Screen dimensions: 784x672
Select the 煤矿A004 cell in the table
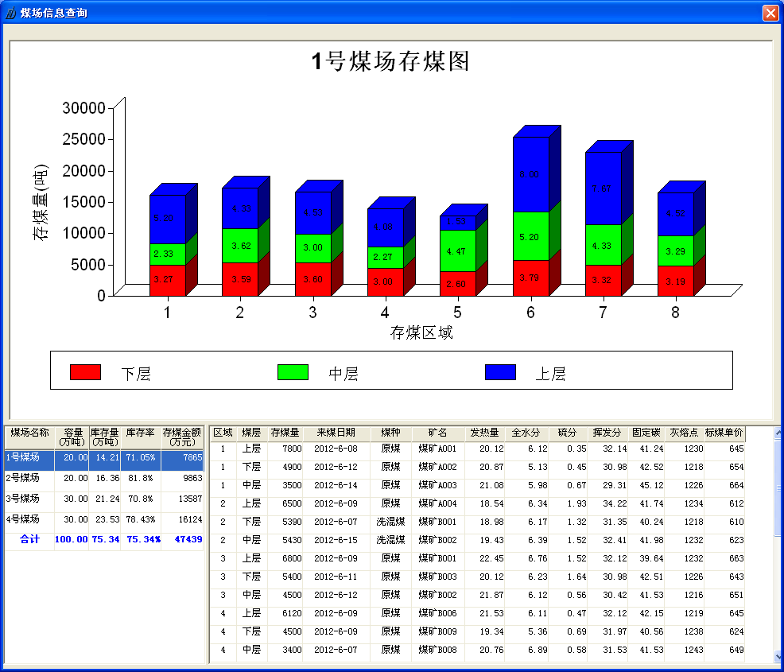[437, 503]
